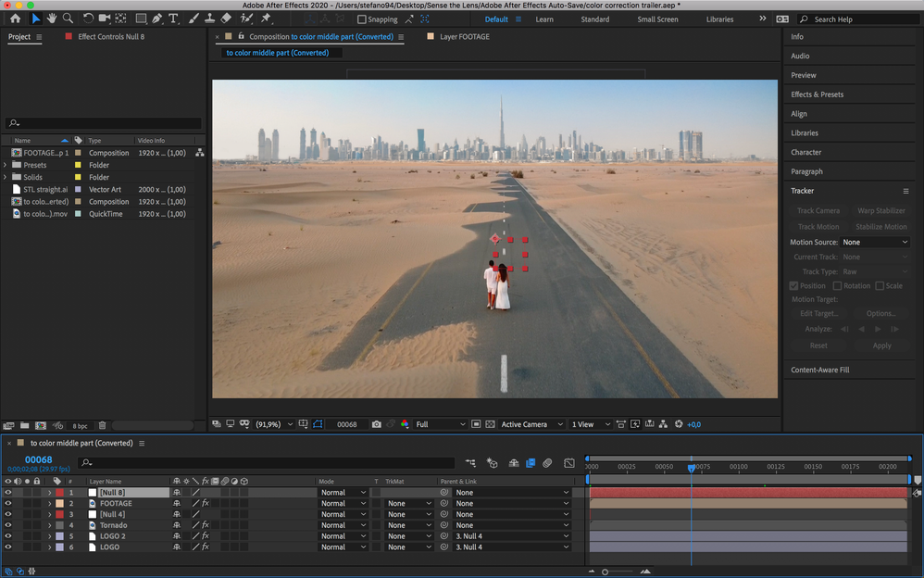The width and height of the screenshot is (924, 578).
Task: Click the red label swatch of Null 4
Action: point(59,514)
